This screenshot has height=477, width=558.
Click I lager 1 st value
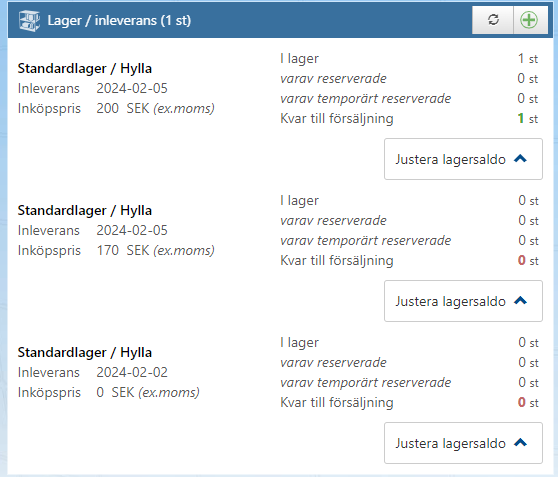[x=528, y=58]
